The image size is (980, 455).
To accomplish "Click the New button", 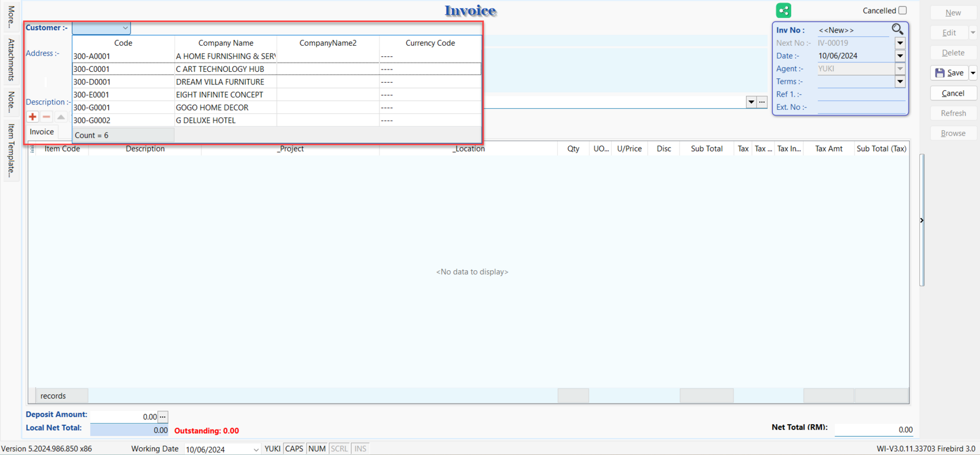I will pos(953,12).
